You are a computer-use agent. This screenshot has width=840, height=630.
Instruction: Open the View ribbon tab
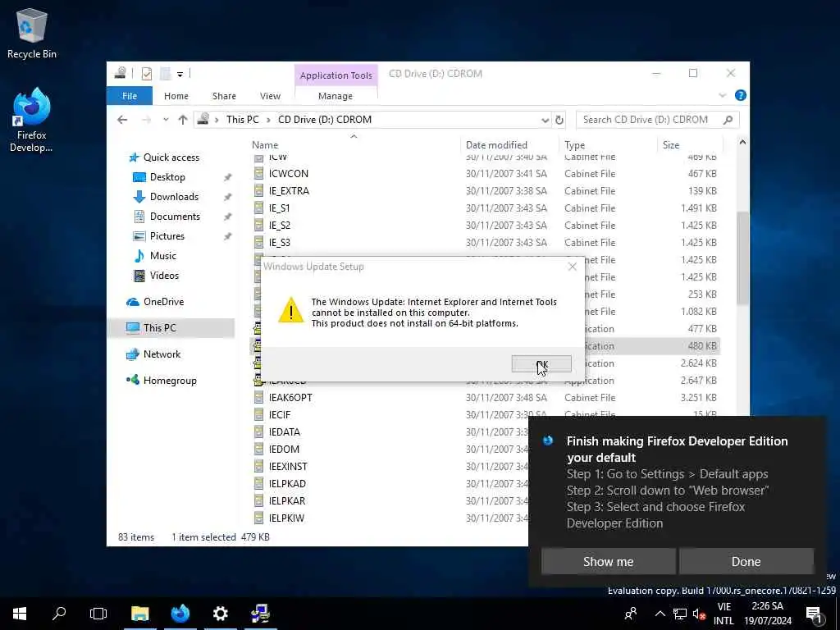[270, 96]
